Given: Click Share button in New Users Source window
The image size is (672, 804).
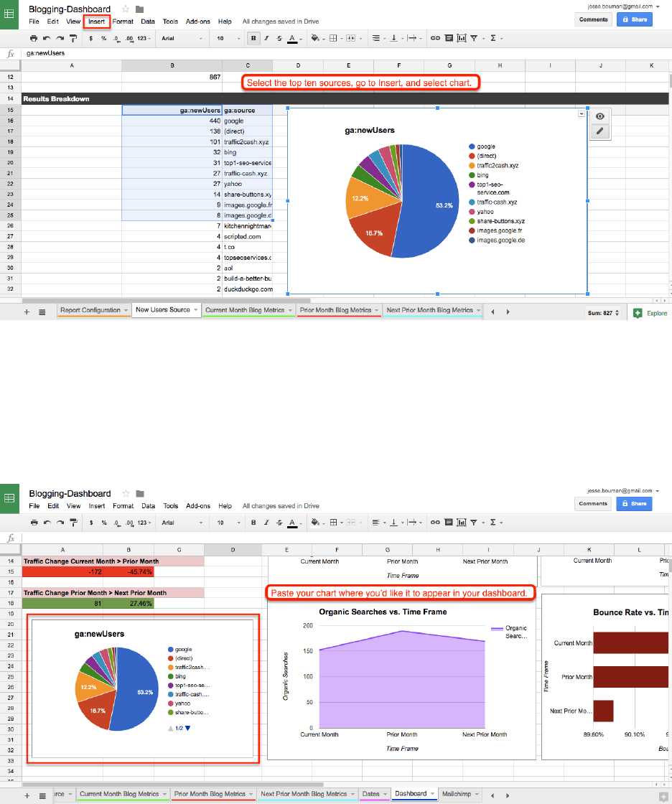Looking at the screenshot, I should point(635,19).
